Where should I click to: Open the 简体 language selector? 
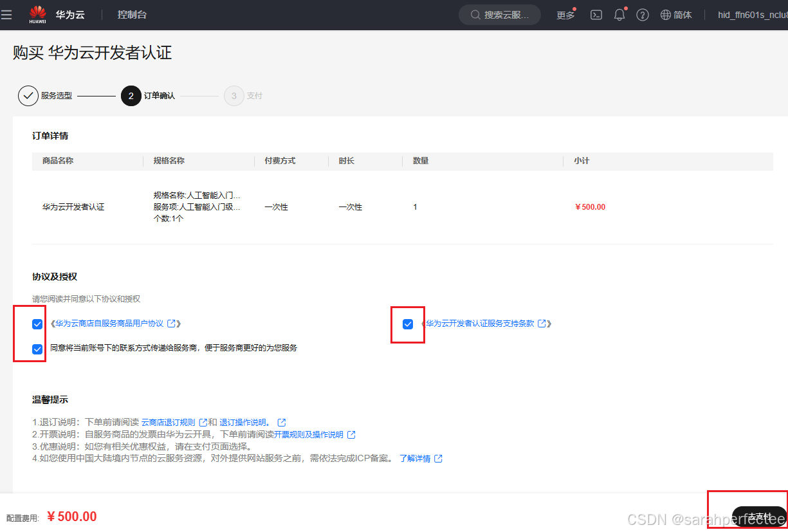(683, 15)
